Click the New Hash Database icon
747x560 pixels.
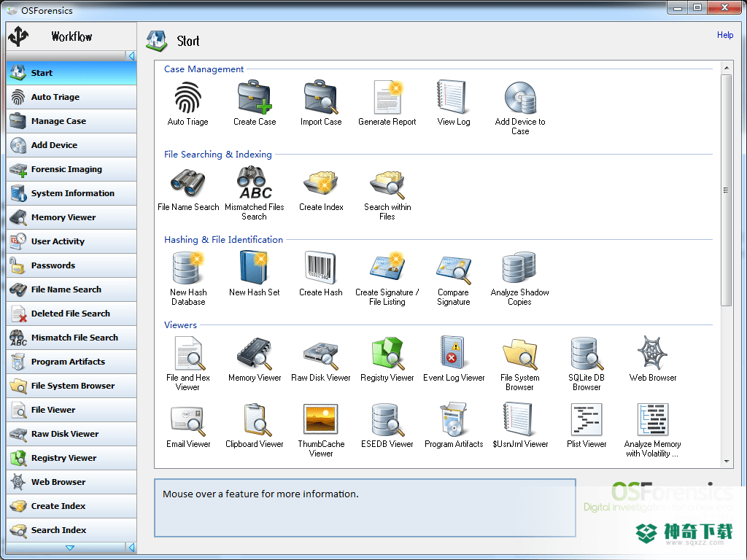coord(188,268)
